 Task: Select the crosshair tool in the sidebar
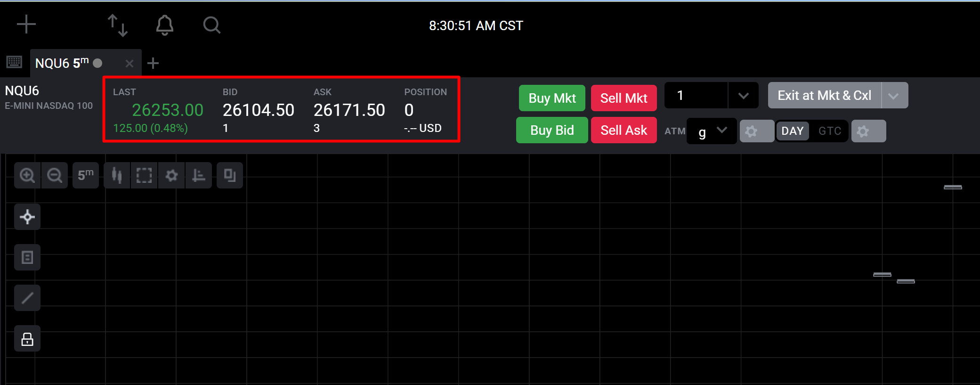coord(27,217)
